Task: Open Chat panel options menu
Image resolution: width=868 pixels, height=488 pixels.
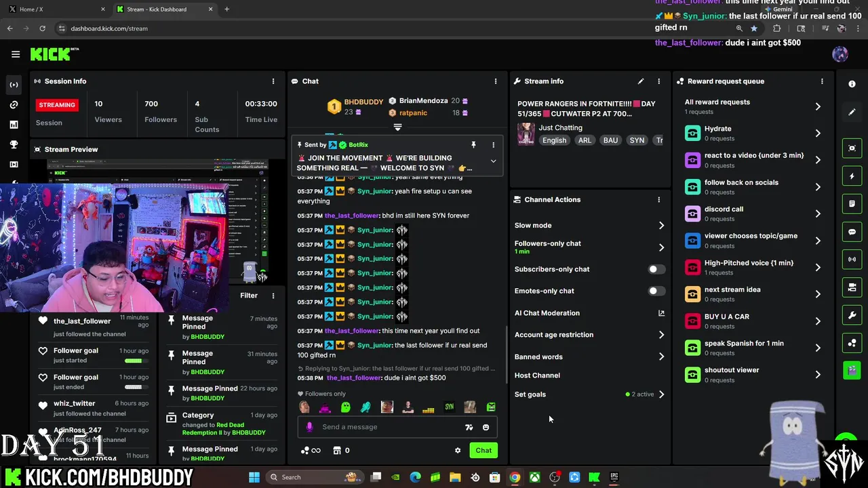Action: [x=496, y=81]
